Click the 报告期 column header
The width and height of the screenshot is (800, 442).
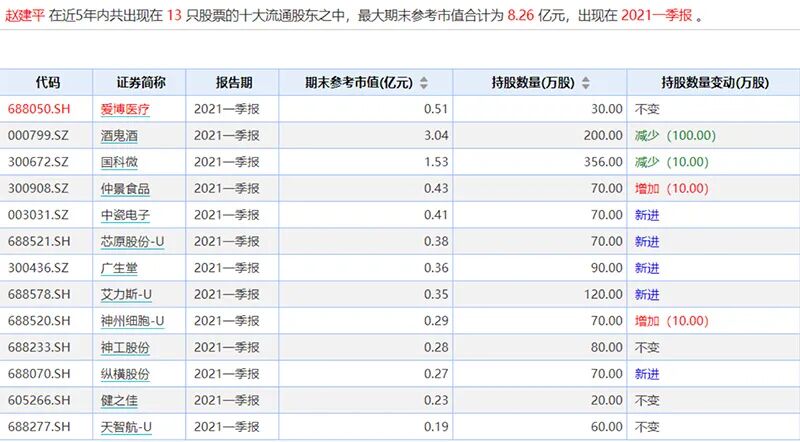point(234,83)
